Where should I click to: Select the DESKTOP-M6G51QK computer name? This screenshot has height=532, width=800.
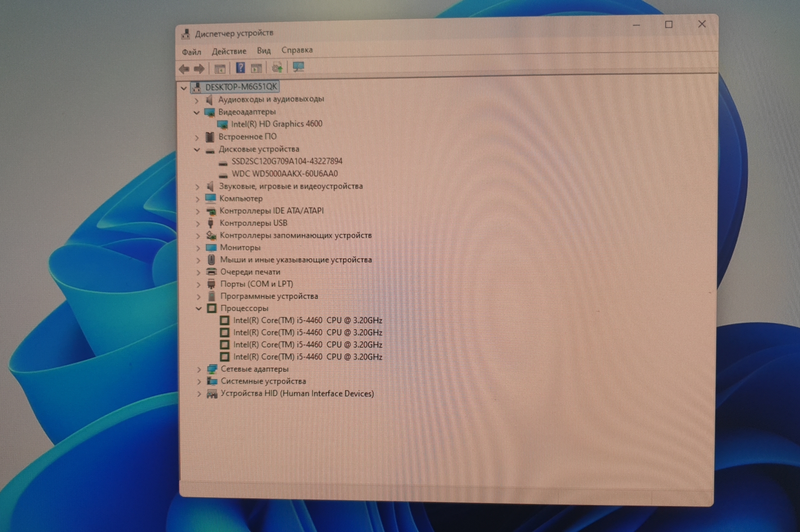241,87
